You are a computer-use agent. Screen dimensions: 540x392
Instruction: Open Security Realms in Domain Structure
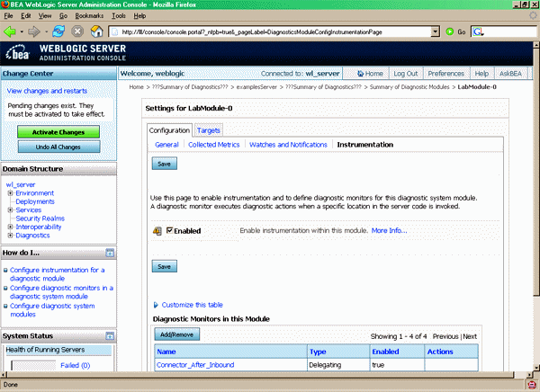click(40, 218)
